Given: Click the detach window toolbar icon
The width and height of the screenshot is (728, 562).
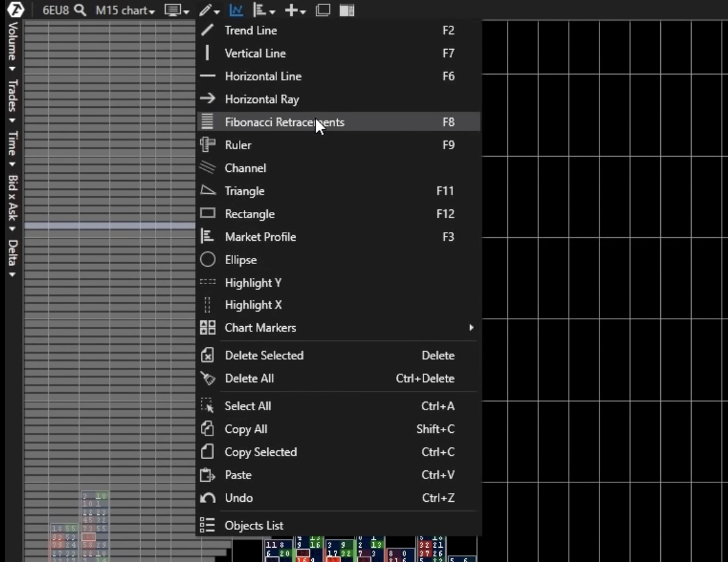Looking at the screenshot, I should pos(323,10).
